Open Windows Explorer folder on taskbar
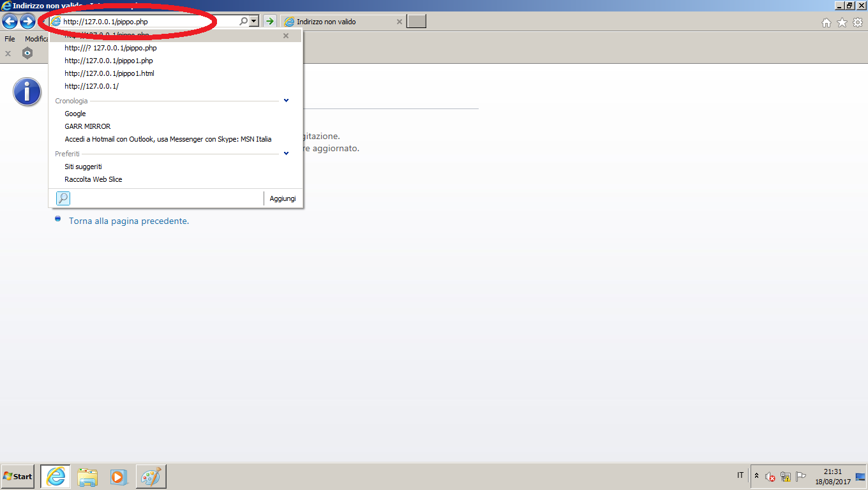The height and width of the screenshot is (490, 868). 87,477
